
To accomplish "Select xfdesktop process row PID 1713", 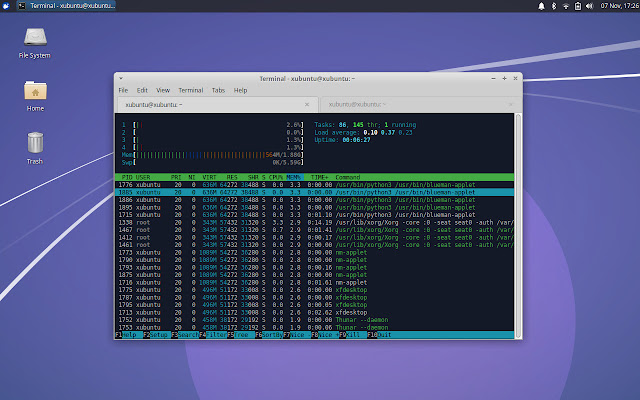I will 314,312.
